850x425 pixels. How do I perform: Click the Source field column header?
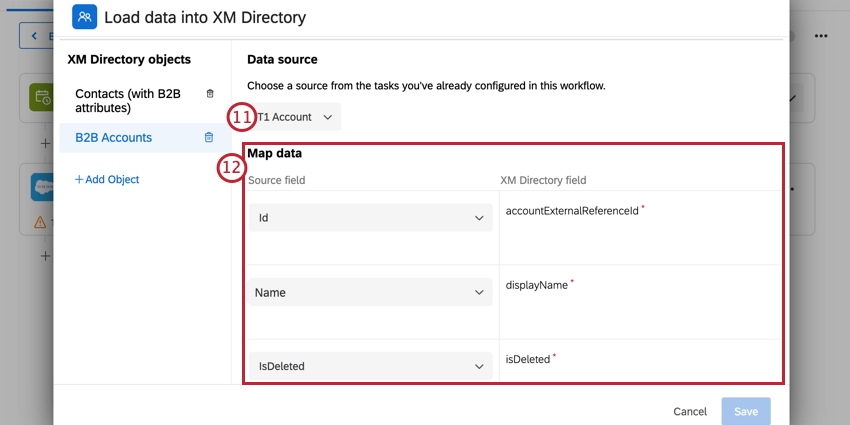(276, 180)
